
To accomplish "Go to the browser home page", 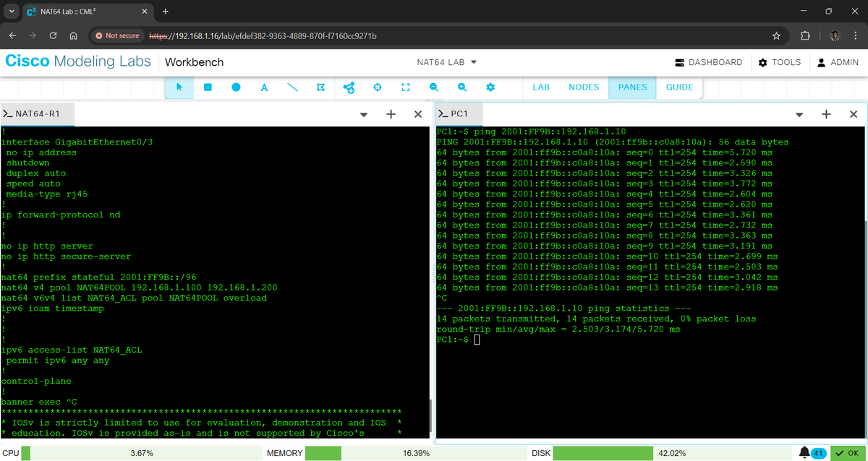I will 73,35.
